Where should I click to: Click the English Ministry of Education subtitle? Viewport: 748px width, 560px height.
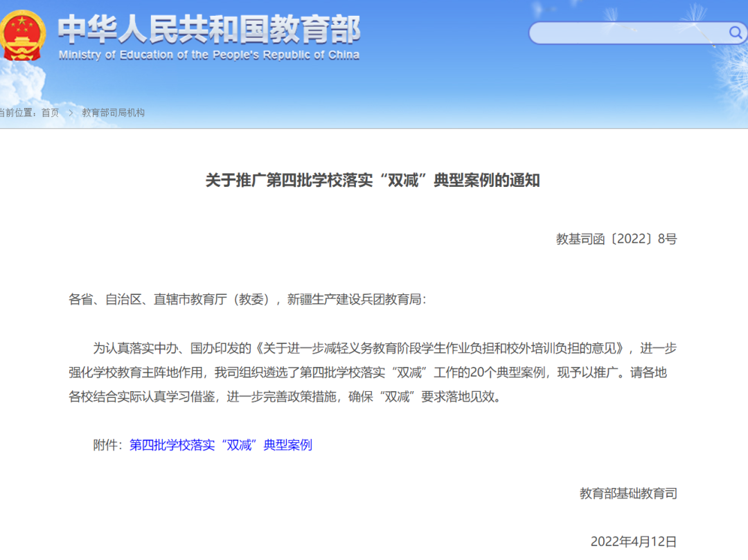coord(209,55)
